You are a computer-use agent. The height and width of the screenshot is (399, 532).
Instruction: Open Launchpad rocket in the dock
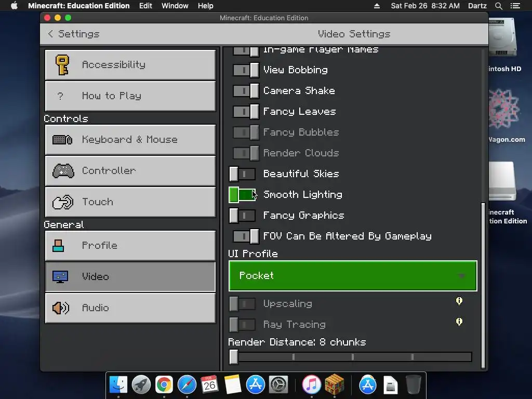[x=141, y=384]
